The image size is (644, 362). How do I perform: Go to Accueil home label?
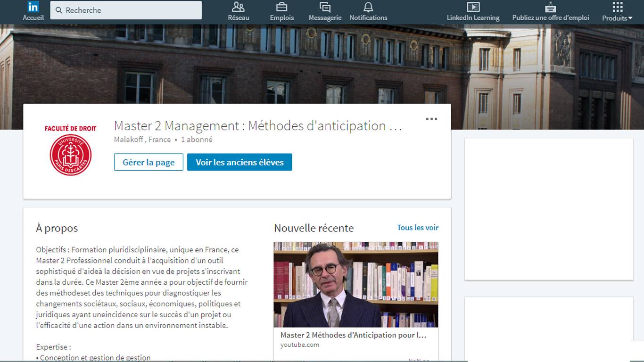[33, 18]
